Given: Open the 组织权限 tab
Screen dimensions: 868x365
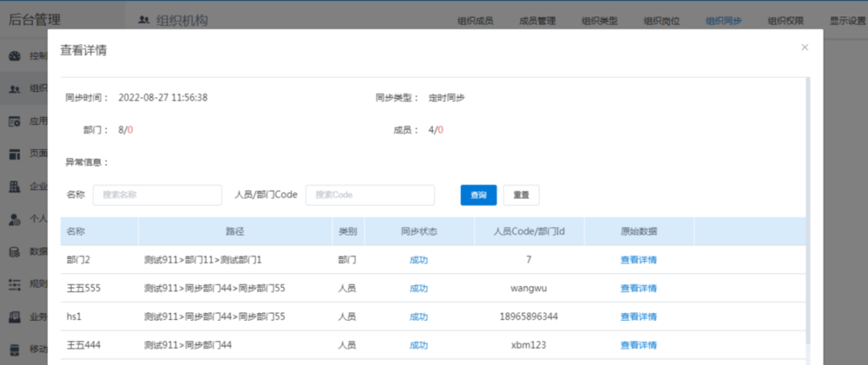Looking at the screenshot, I should pos(786,21).
